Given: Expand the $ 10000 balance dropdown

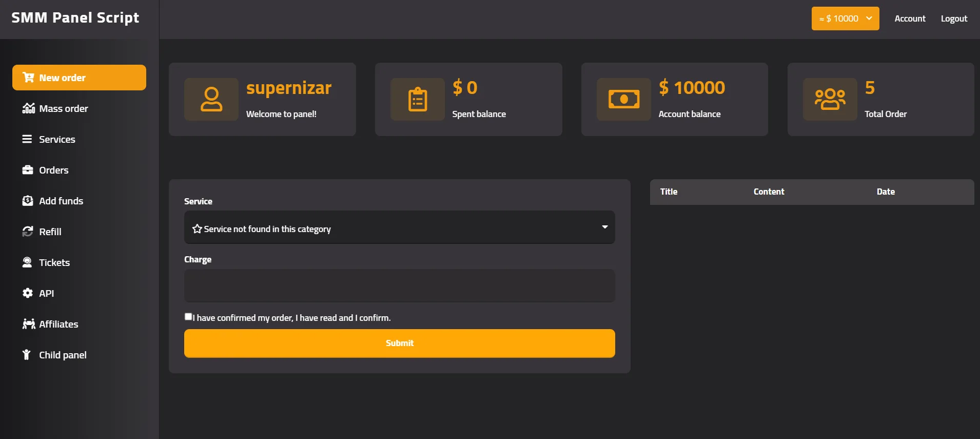Looking at the screenshot, I should point(845,18).
